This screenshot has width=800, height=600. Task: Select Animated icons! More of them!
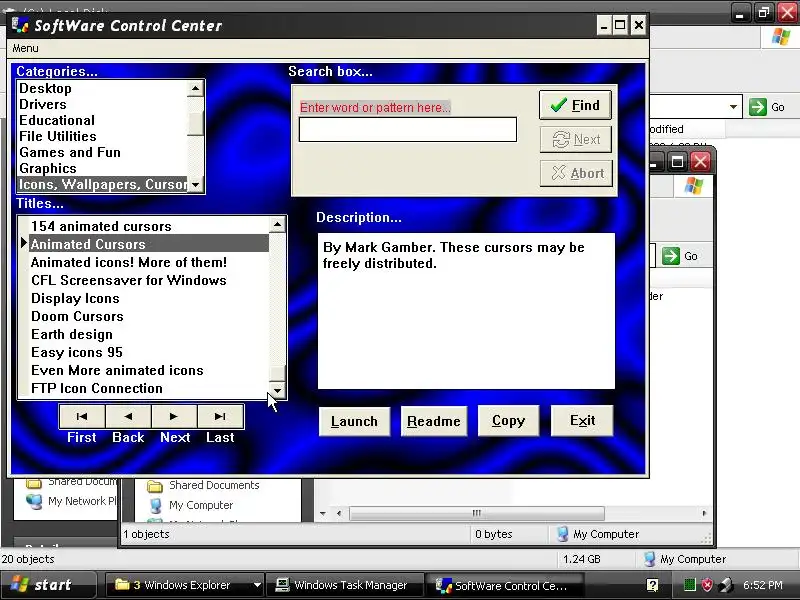[148, 262]
